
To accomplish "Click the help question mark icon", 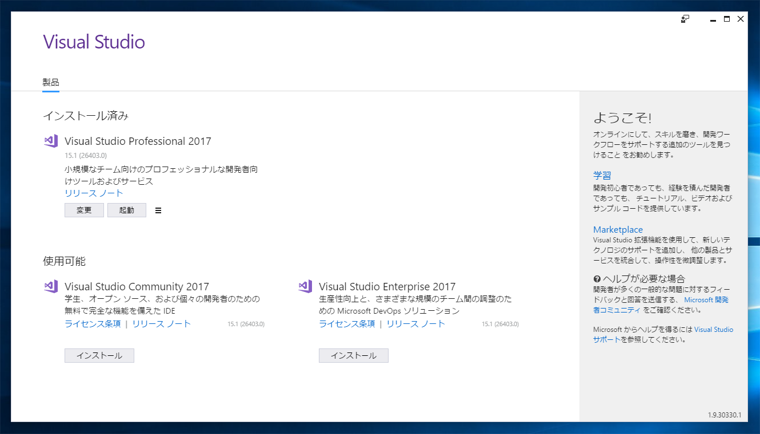I will tap(597, 279).
